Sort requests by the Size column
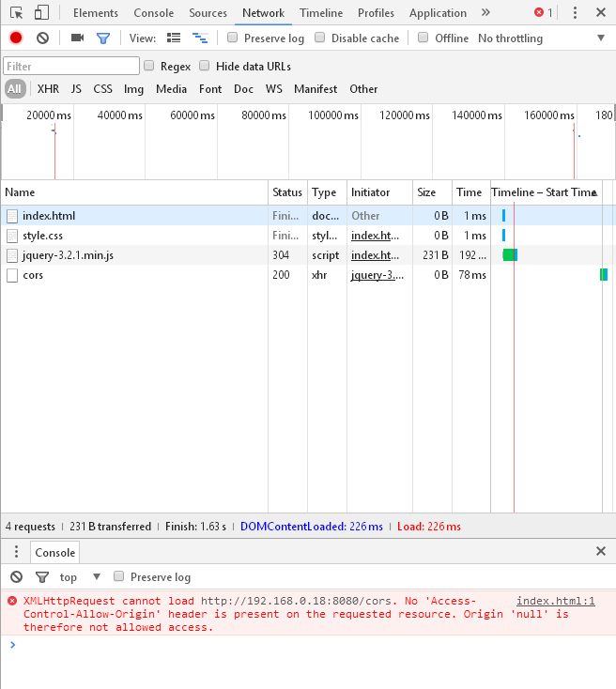The height and width of the screenshot is (689, 616). tap(432, 192)
